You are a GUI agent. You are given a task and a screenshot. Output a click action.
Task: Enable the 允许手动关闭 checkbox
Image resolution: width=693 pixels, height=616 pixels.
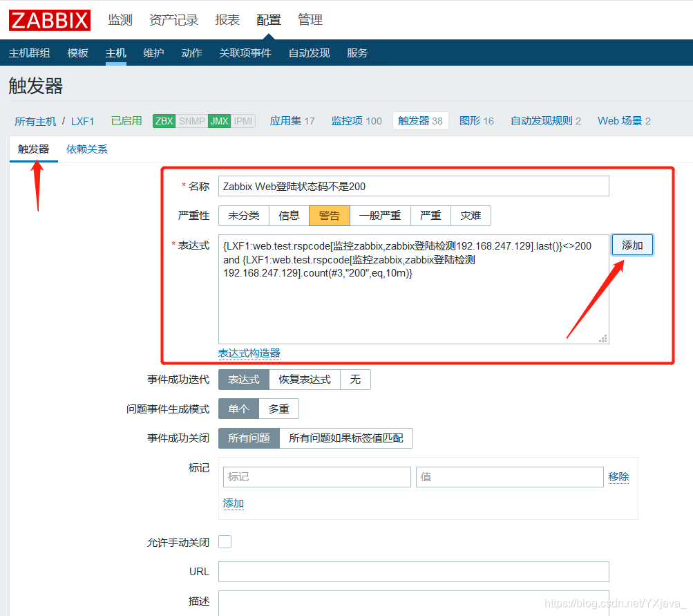click(x=225, y=542)
